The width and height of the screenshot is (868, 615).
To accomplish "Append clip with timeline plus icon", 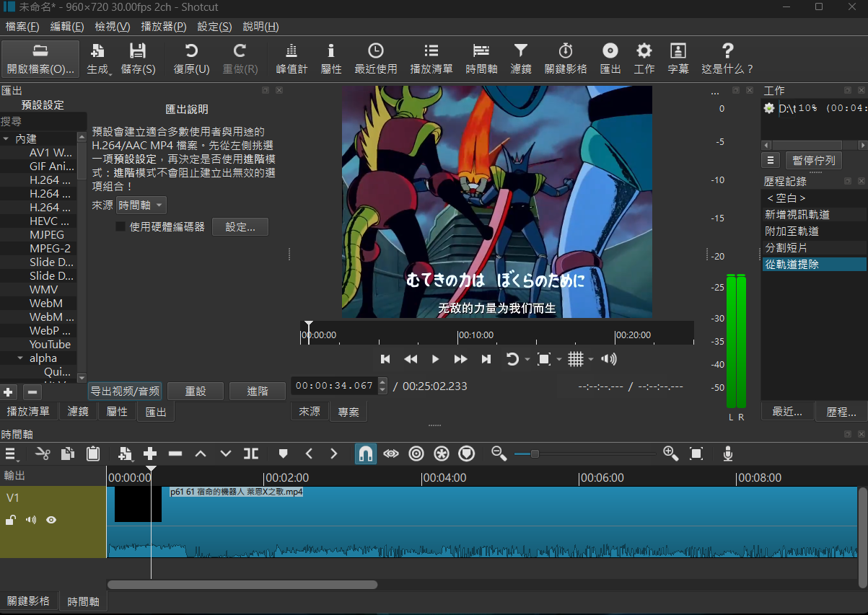I will (x=150, y=453).
